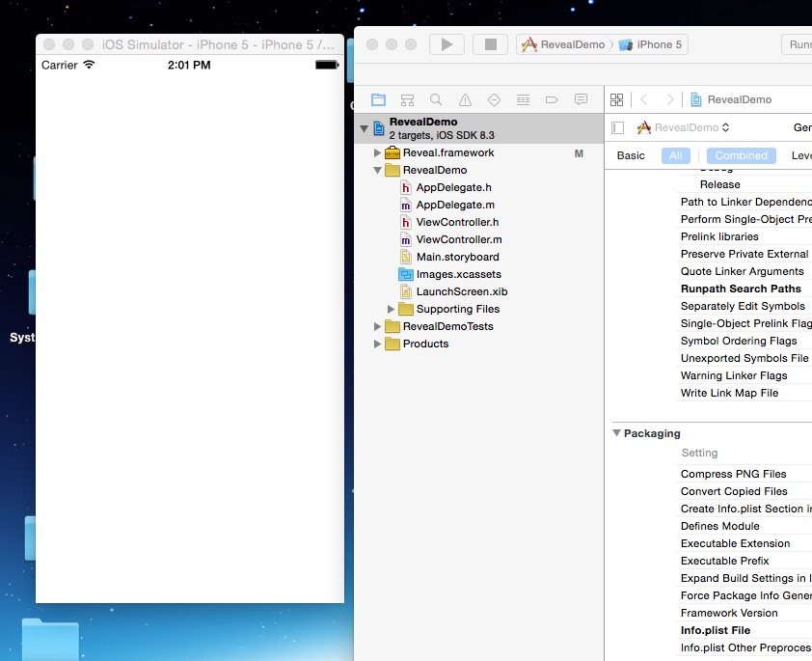
Task: Select Separately Edit Symbols setting
Action: (743, 306)
